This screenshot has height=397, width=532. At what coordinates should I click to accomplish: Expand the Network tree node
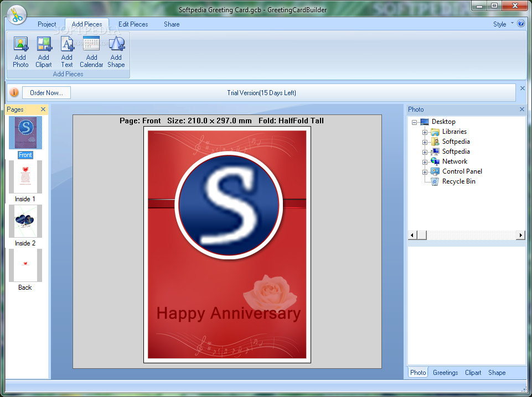[x=425, y=162]
